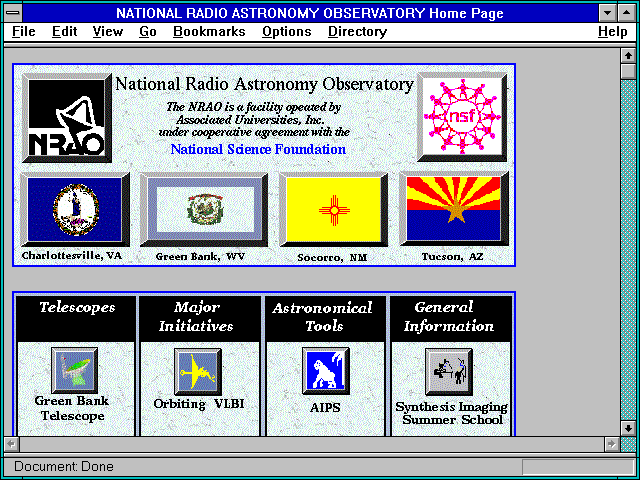Click the Astronomical Tools column header
Viewport: 640px width, 480px height.
(x=323, y=317)
